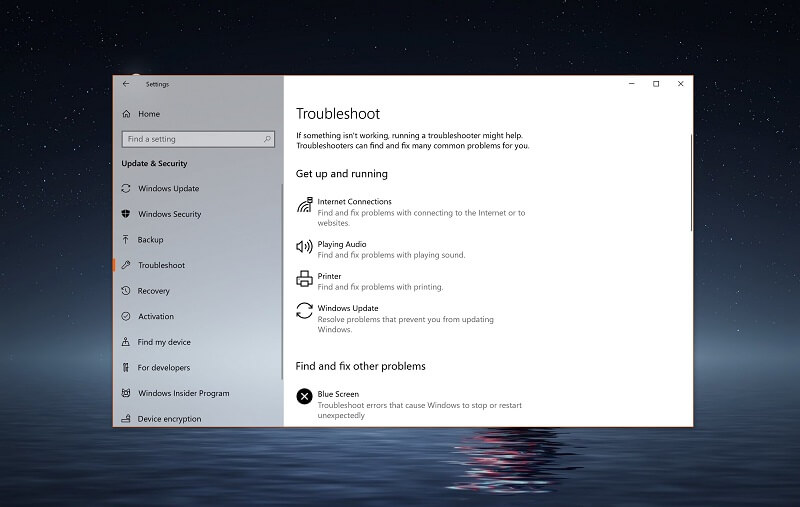Open For developers settings
The image size is (800, 507).
(163, 368)
